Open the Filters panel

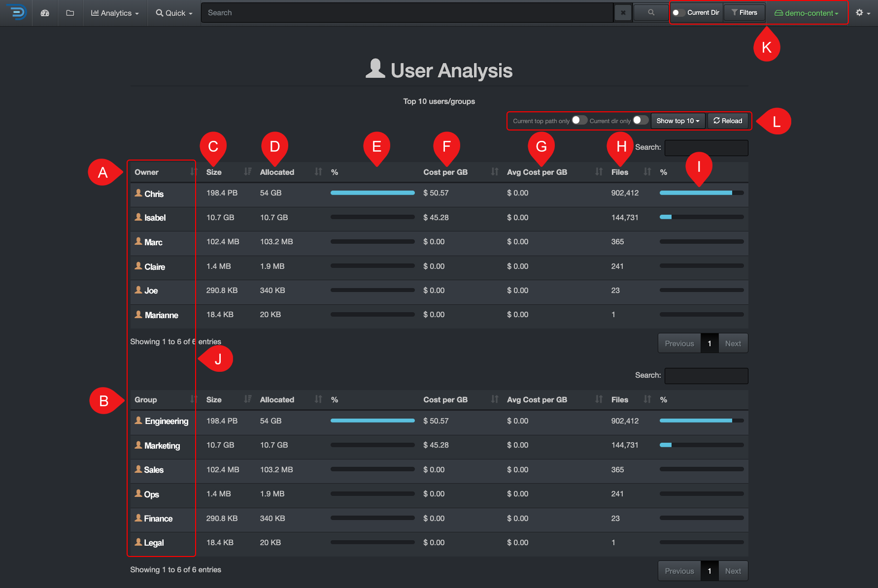coord(744,12)
